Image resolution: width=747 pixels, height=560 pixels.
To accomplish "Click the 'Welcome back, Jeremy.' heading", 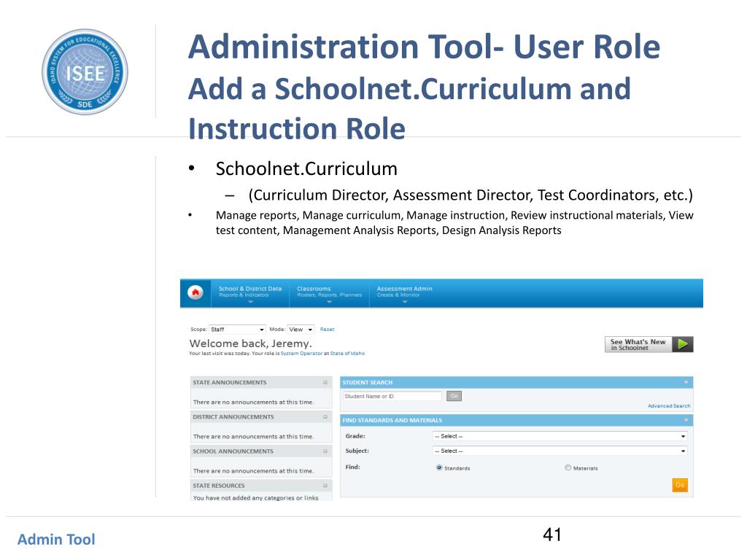I will point(251,343).
